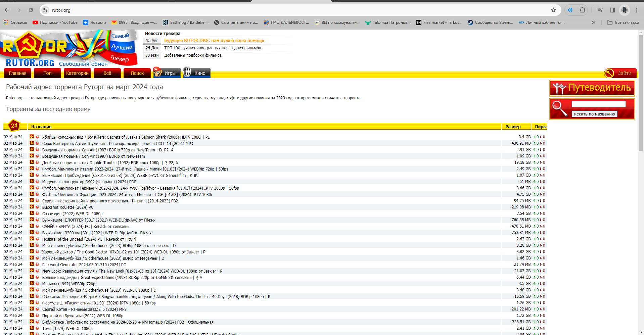Open the mail "8995 · Входящие" bookmark
Image resolution: width=644 pixels, height=335 pixels.
pyautogui.click(x=134, y=22)
